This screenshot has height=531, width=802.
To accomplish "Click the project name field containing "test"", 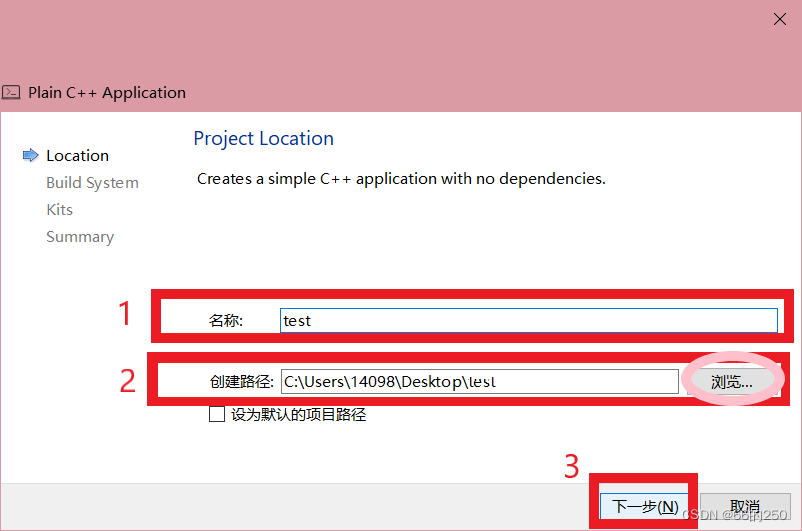I will [528, 320].
